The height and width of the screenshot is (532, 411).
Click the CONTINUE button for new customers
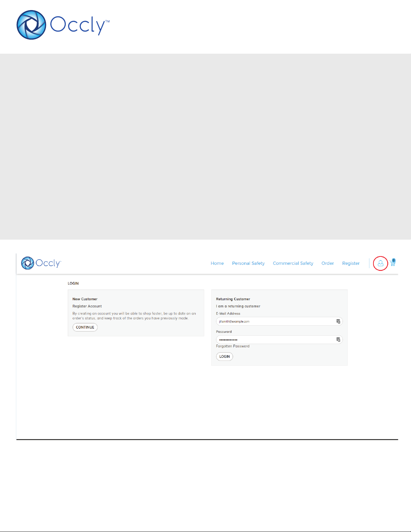click(x=85, y=327)
